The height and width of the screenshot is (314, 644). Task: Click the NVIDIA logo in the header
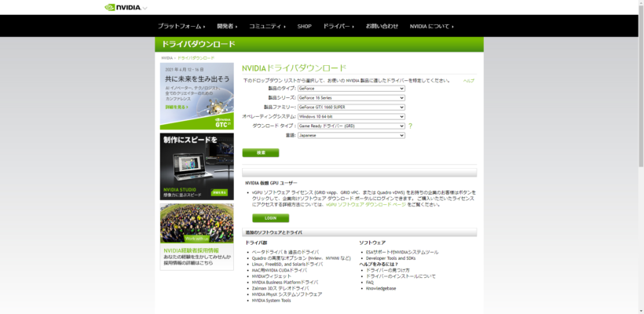point(126,7)
